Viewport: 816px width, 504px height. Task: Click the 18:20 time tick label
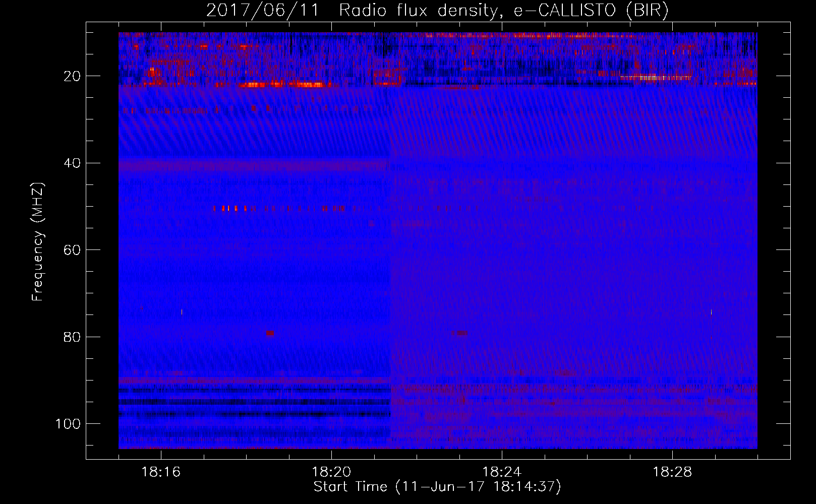(331, 472)
